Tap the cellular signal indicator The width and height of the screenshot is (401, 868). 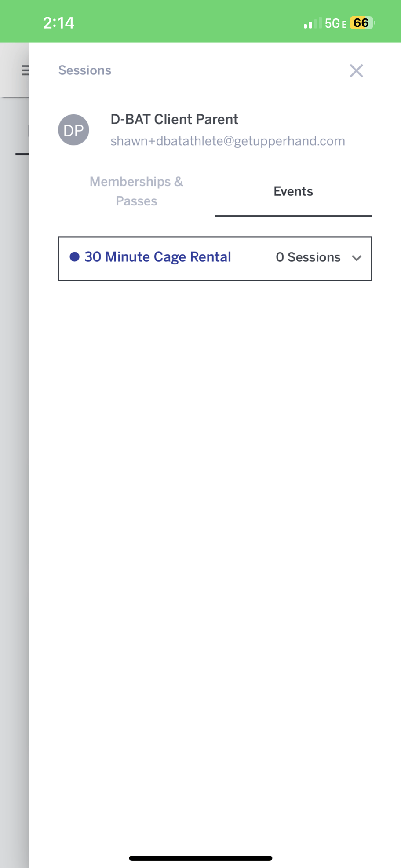pyautogui.click(x=311, y=23)
